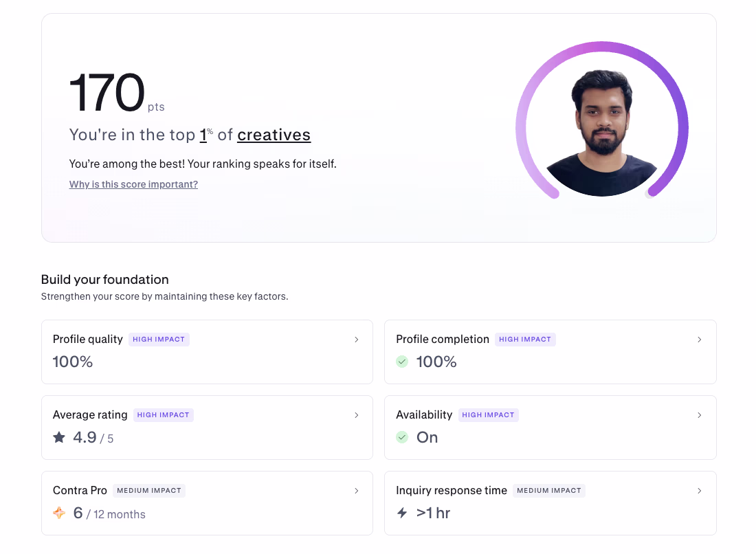Click the underlined top 1% ranking link
The image size is (756, 554).
point(205,135)
